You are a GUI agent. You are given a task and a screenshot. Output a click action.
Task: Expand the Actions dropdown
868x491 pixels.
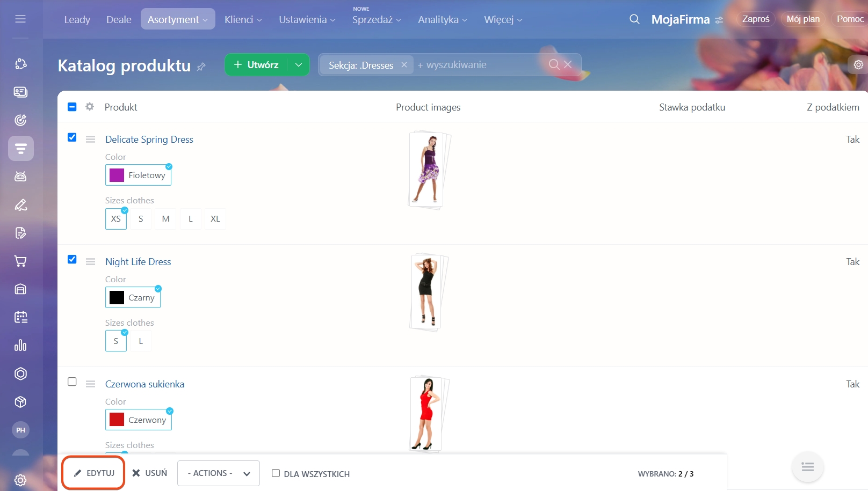[x=219, y=473]
